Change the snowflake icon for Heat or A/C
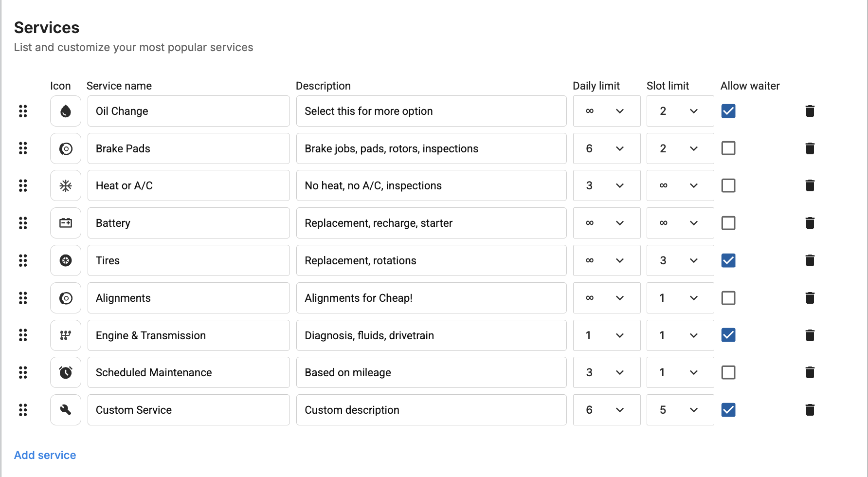Viewport: 868px width, 477px height. 66,185
